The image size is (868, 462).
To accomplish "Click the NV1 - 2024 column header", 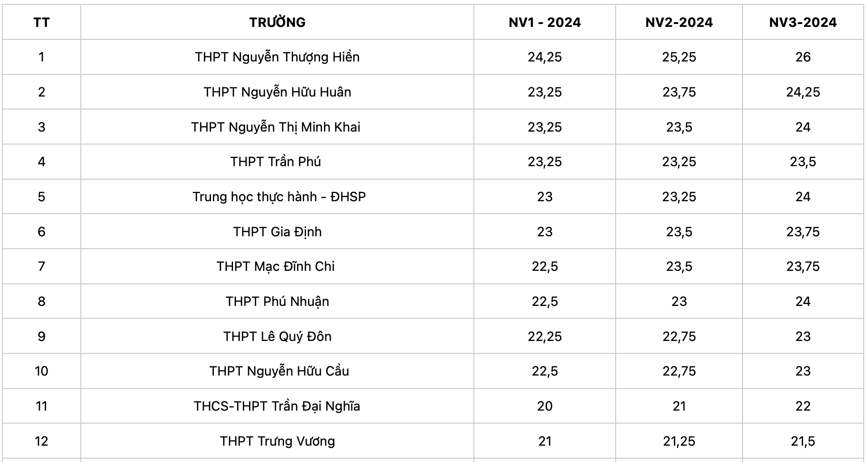I will [x=545, y=23].
